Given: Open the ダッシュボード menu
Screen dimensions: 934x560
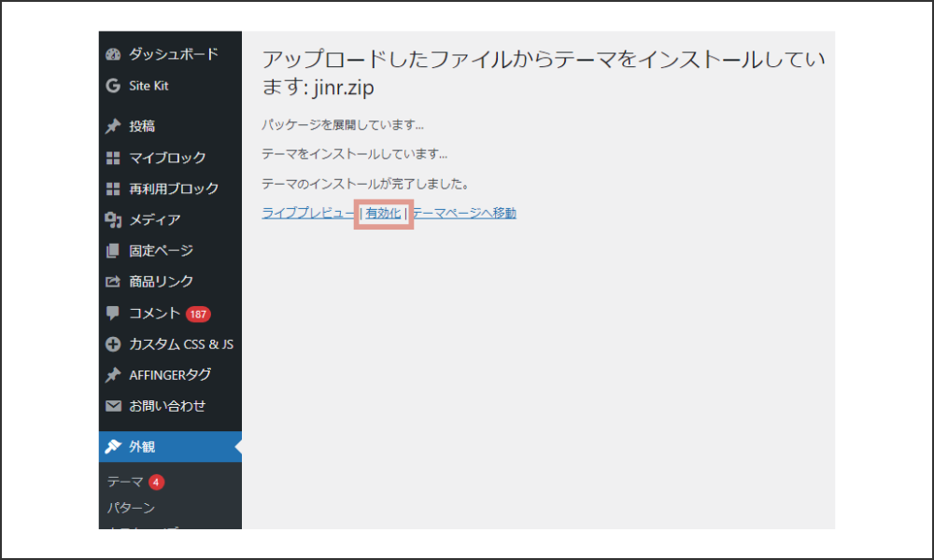Looking at the screenshot, I should click(x=174, y=54).
